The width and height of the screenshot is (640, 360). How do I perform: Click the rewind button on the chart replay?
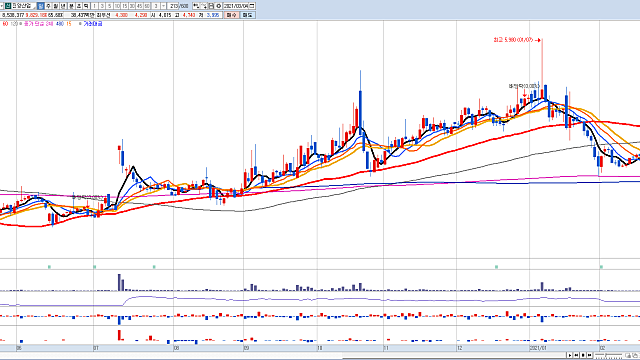576,355
